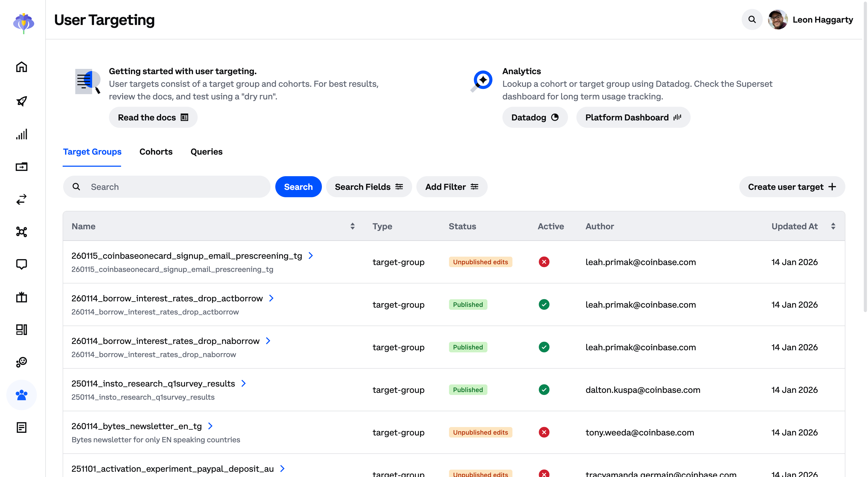Click Unpublished edits badge for bytes_newsletter row

point(481,432)
